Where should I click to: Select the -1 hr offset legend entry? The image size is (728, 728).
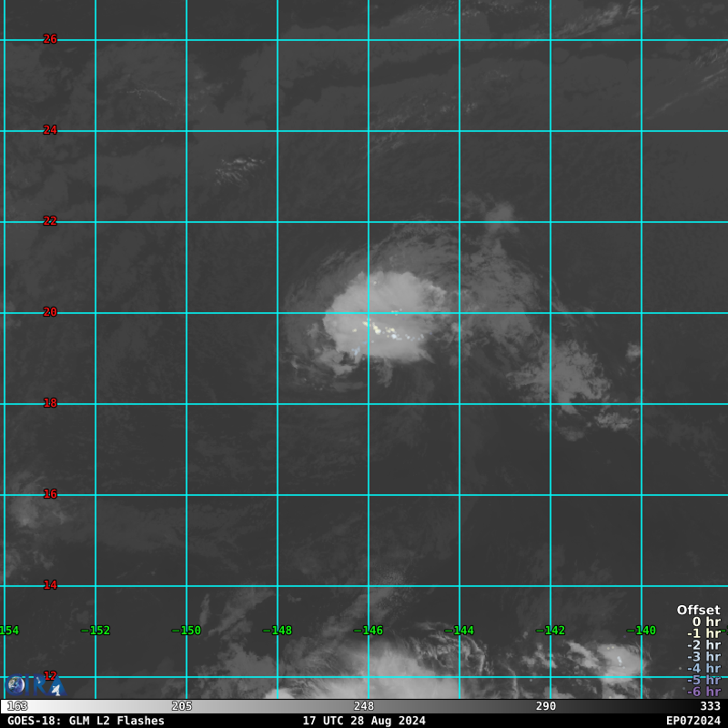click(x=703, y=633)
